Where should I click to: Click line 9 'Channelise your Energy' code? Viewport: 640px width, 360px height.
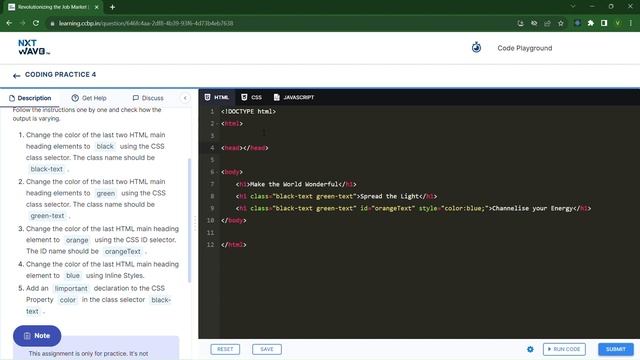tap(413, 209)
